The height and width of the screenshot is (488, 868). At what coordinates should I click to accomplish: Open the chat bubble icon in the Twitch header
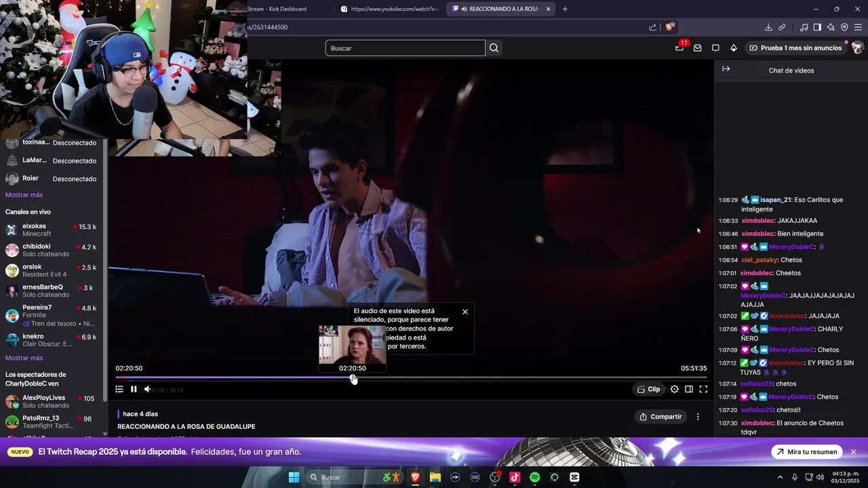pyautogui.click(x=715, y=48)
